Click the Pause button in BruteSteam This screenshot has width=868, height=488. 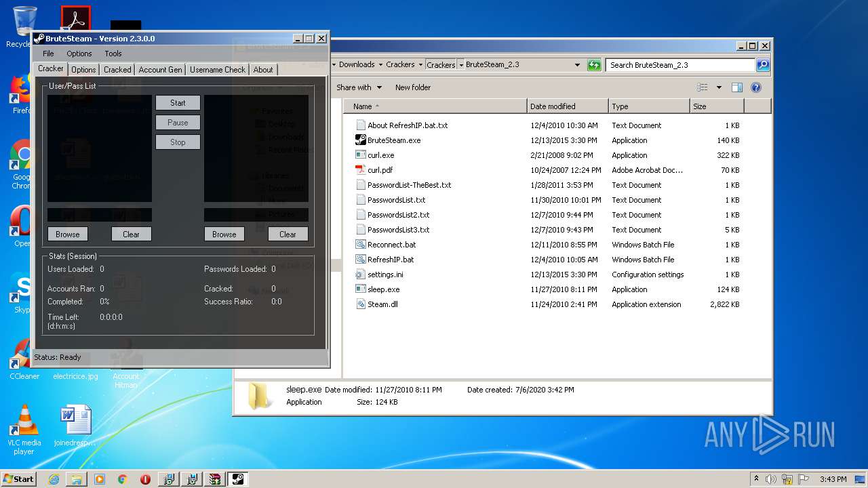pyautogui.click(x=178, y=123)
